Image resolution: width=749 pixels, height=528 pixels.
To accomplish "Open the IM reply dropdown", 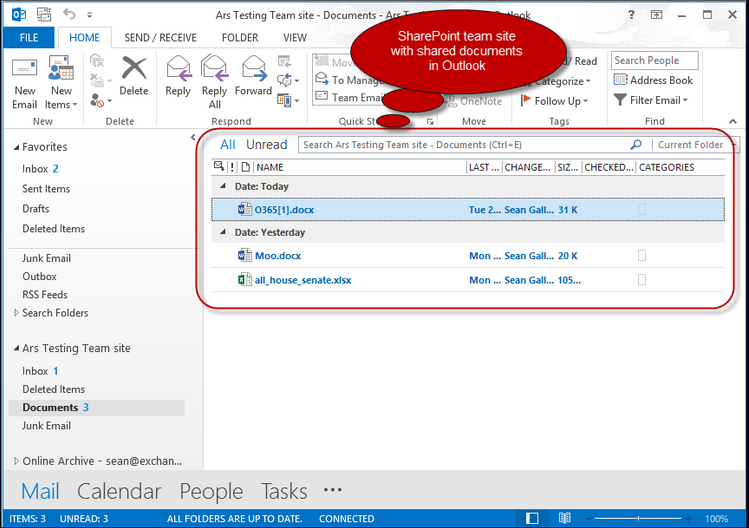I will 288,80.
